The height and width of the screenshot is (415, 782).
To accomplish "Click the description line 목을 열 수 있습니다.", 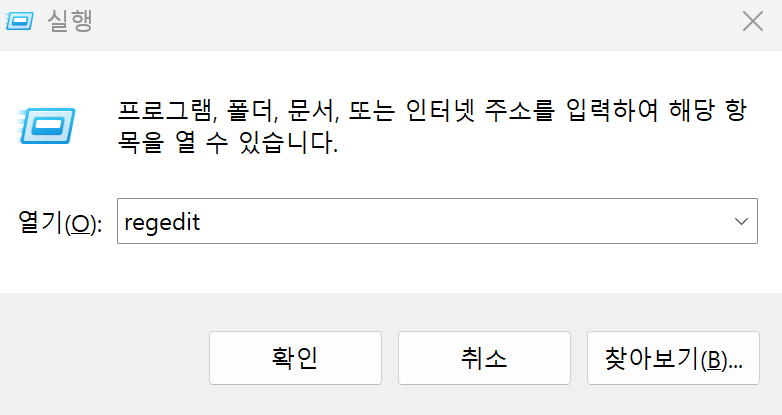I will click(228, 143).
